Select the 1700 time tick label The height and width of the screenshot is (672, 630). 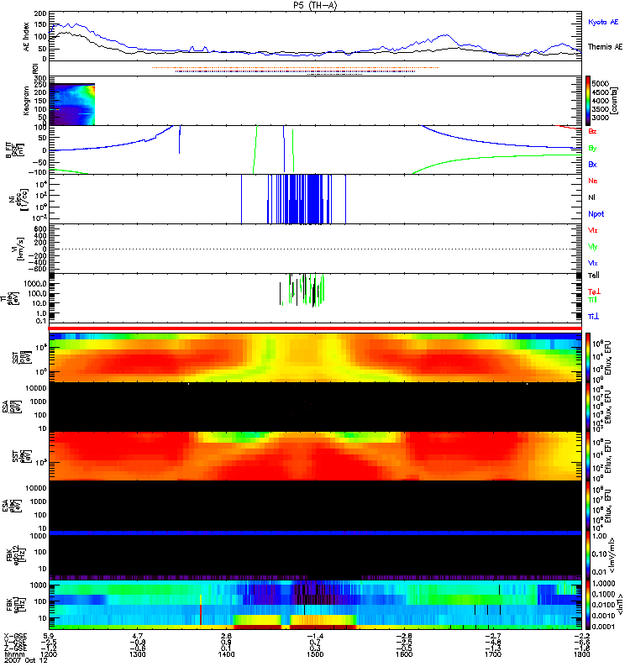(492, 654)
